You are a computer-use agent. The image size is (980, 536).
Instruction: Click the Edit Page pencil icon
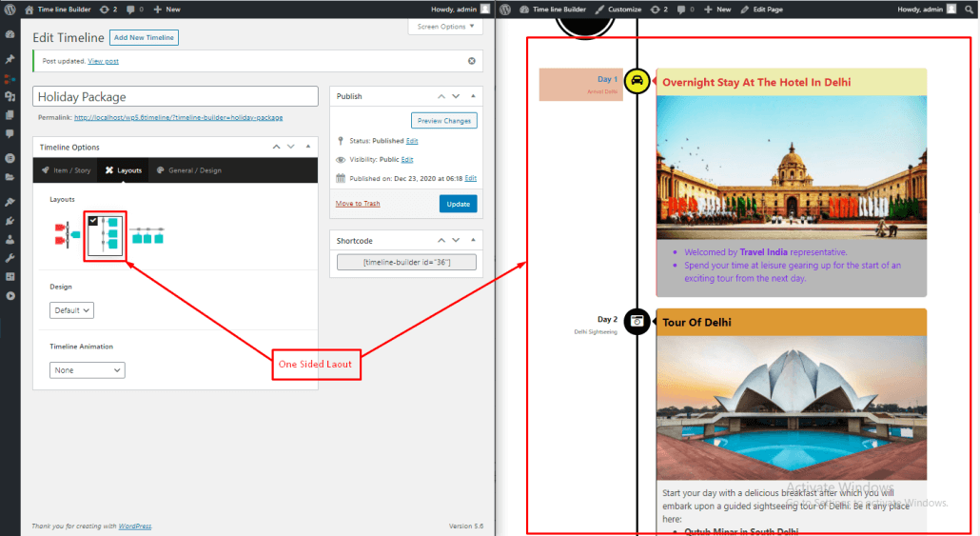(745, 10)
